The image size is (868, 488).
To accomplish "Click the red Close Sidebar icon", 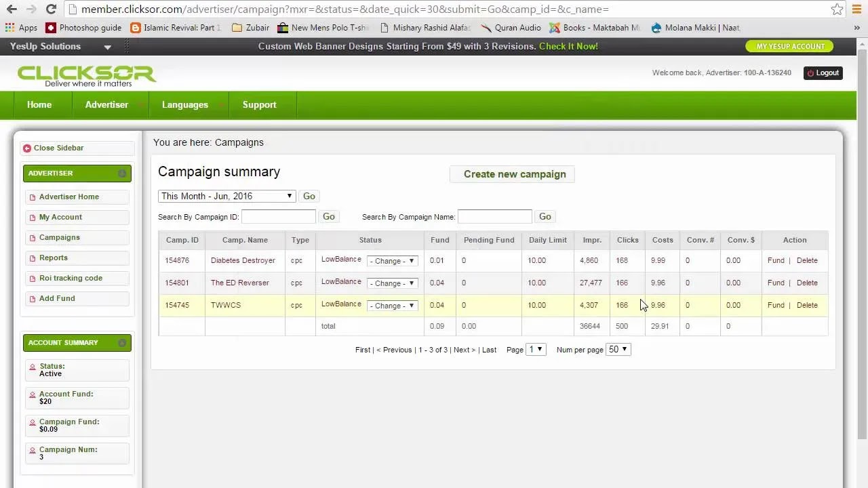I will click(26, 148).
